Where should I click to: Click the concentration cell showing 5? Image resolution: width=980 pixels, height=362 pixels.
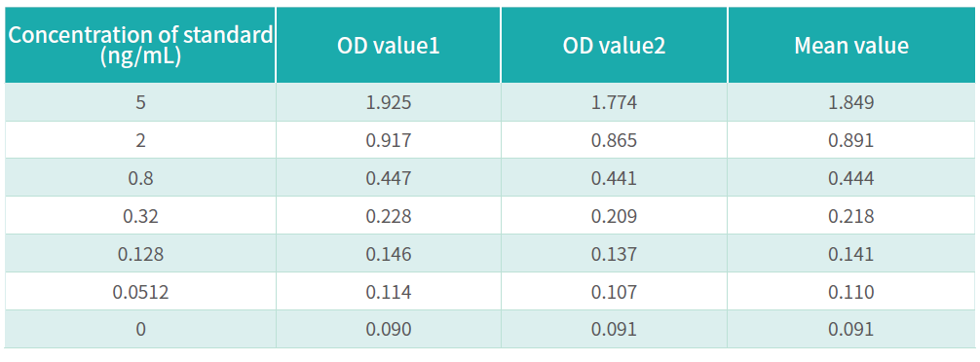(140, 102)
